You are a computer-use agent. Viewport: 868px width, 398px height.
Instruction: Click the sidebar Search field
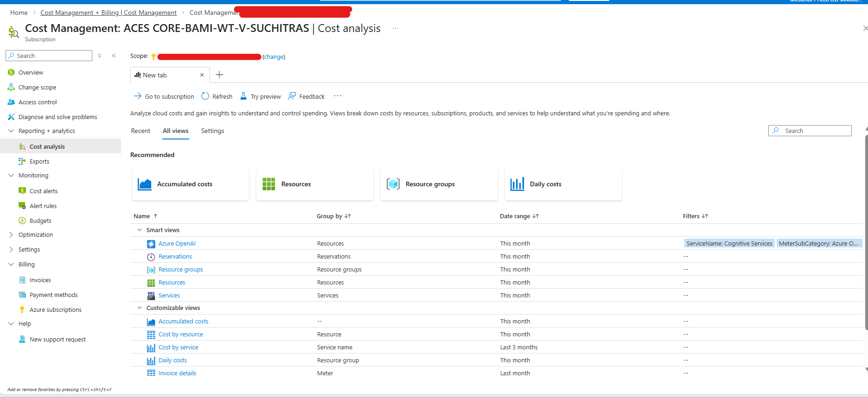[49, 56]
